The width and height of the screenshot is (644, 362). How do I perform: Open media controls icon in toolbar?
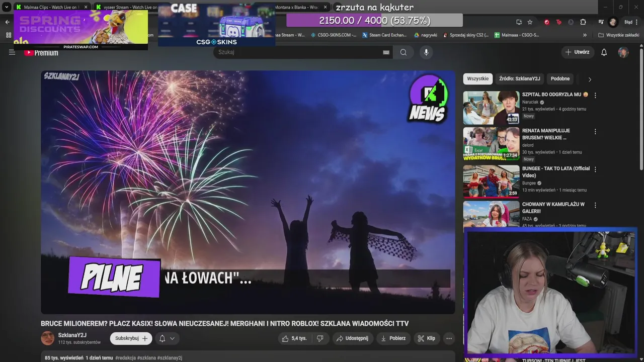click(x=601, y=22)
